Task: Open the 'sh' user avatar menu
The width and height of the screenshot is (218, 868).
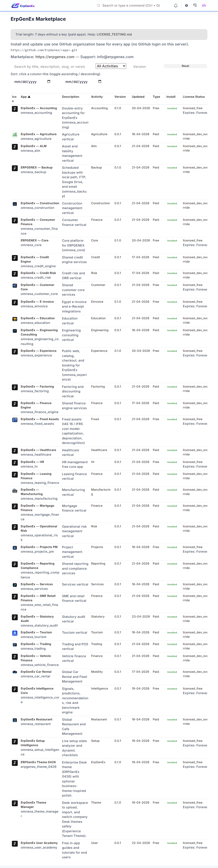Action: pos(204,6)
